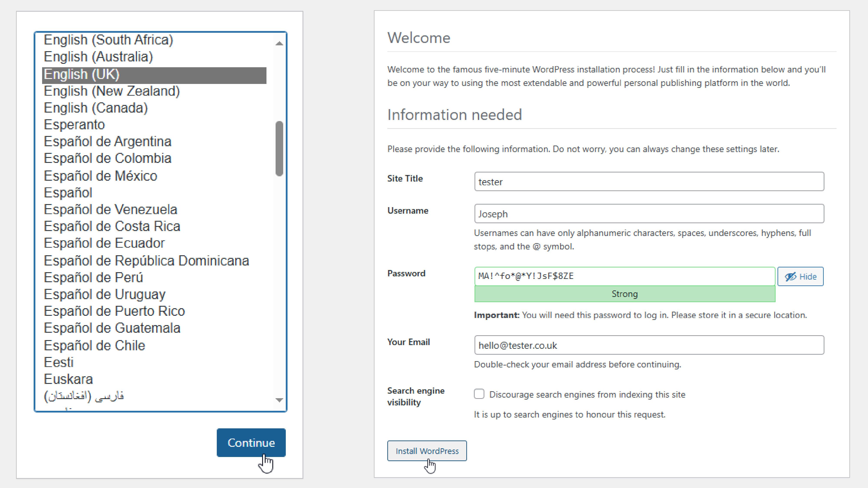This screenshot has width=868, height=488.
Task: Pick English (Canada) language
Action: click(154, 108)
